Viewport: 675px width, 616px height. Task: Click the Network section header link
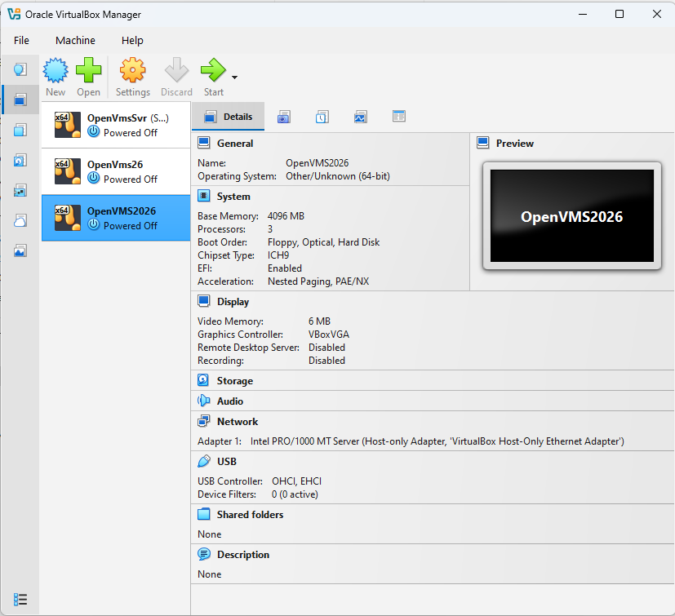pos(238,422)
